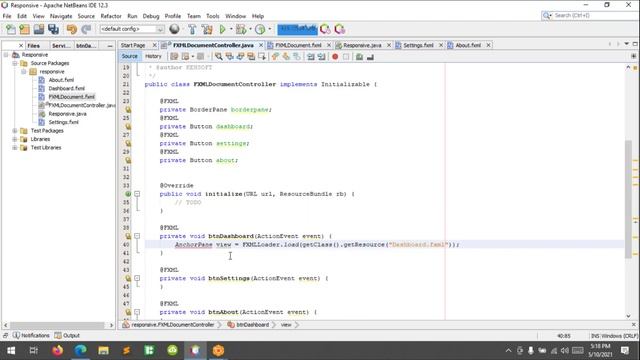Screen dimensions: 640x360
Task: Click the memory usage indicator bar
Action: [x=297, y=29]
